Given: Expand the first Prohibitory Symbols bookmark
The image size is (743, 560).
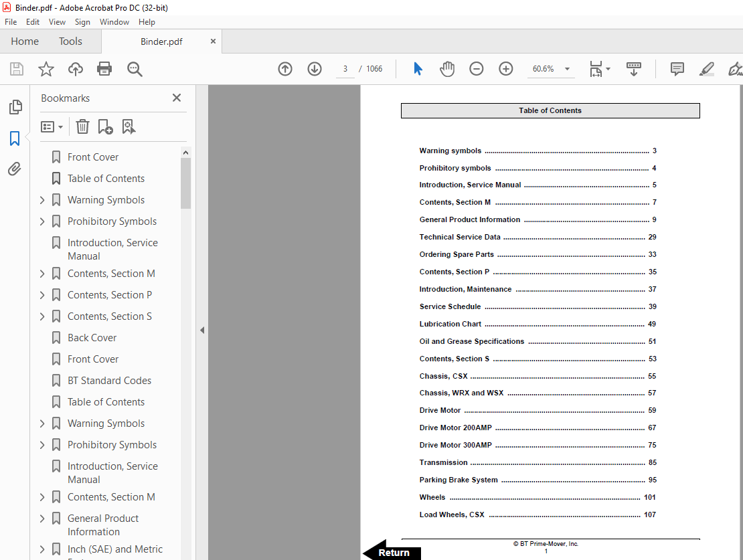Looking at the screenshot, I should (x=42, y=221).
